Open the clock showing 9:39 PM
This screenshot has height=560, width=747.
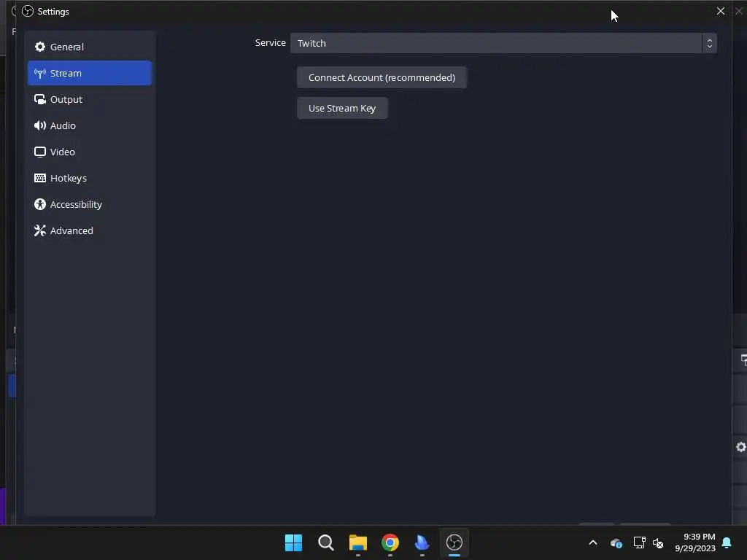pyautogui.click(x=695, y=542)
